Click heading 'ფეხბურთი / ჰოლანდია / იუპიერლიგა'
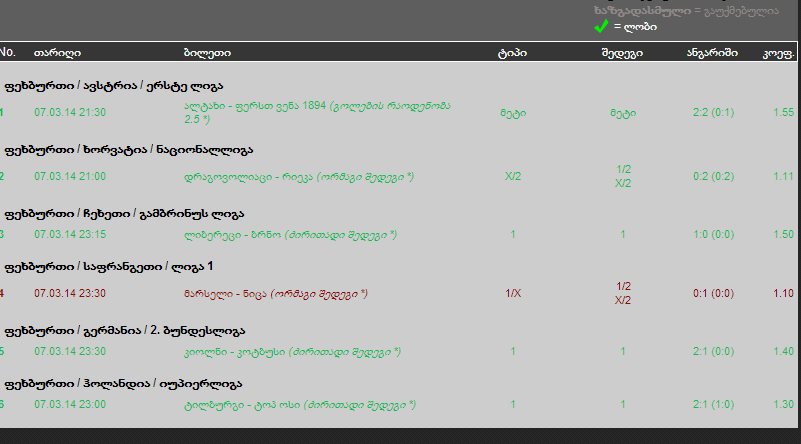The height and width of the screenshot is (444, 801). [123, 384]
